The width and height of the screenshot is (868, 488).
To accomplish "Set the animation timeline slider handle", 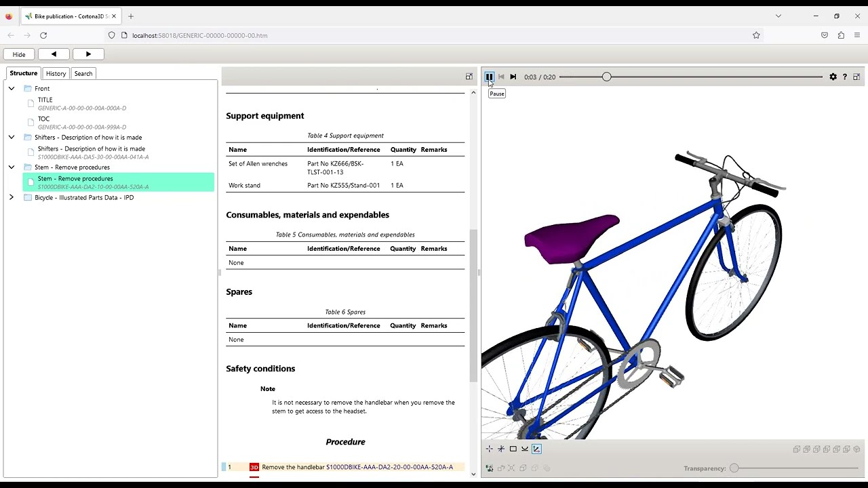I will click(606, 77).
